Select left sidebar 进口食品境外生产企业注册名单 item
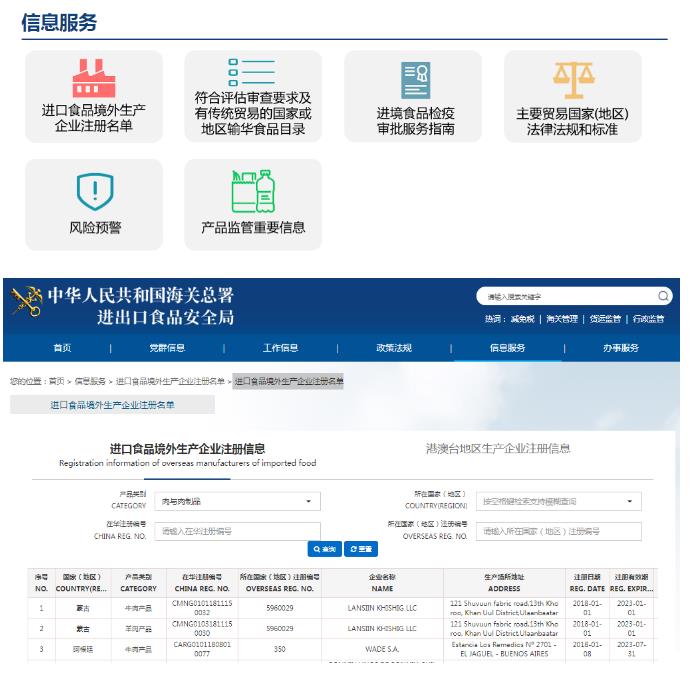Screen dimensions: 700x683 tap(112, 405)
